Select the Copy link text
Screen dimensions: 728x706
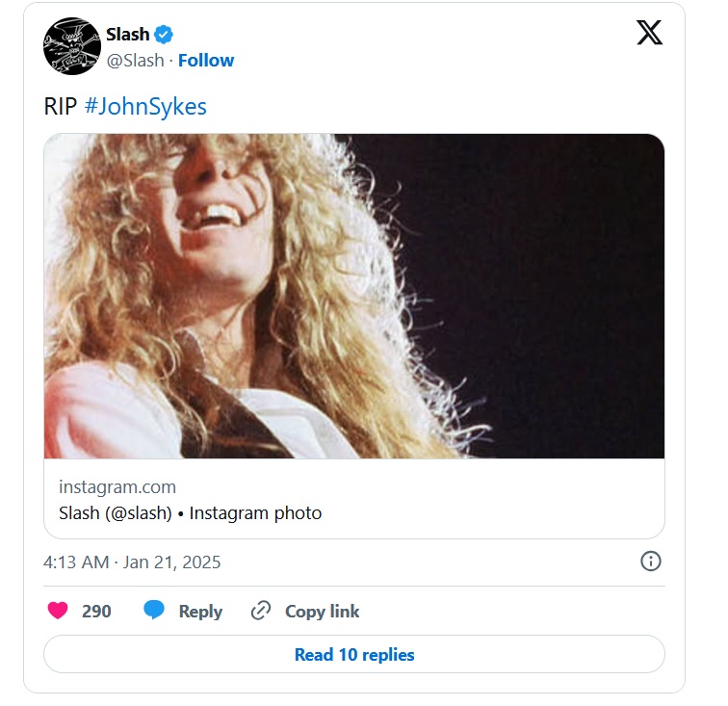point(322,611)
